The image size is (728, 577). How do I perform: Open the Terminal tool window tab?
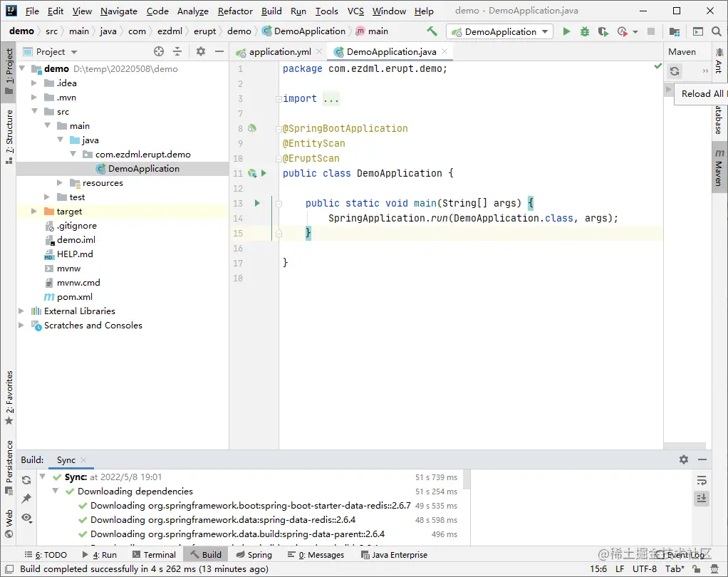coord(154,555)
